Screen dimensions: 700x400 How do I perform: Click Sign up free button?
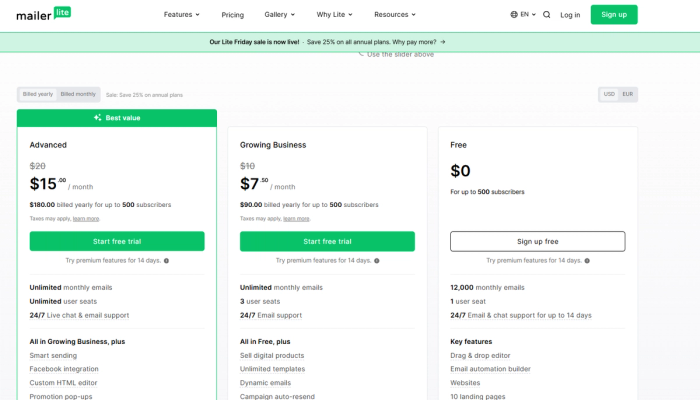(538, 241)
